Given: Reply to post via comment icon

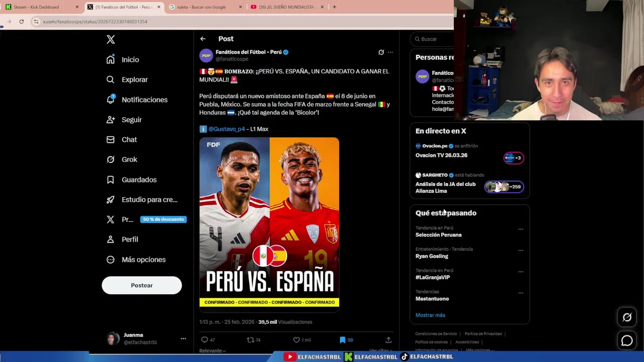Looking at the screenshot, I should (204, 340).
